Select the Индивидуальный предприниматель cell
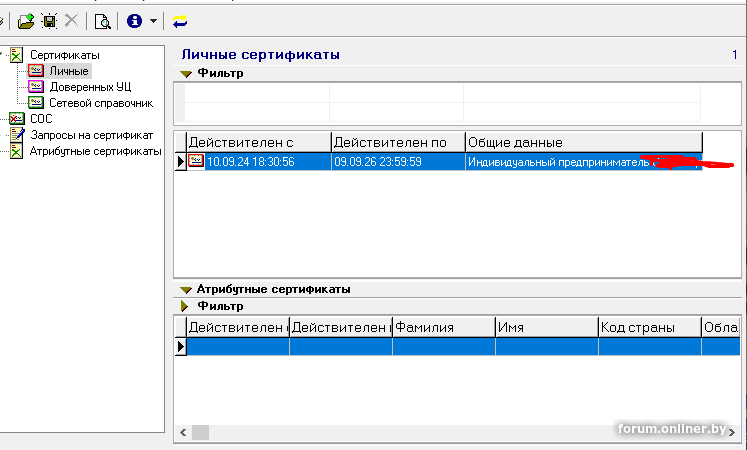 tap(584, 161)
